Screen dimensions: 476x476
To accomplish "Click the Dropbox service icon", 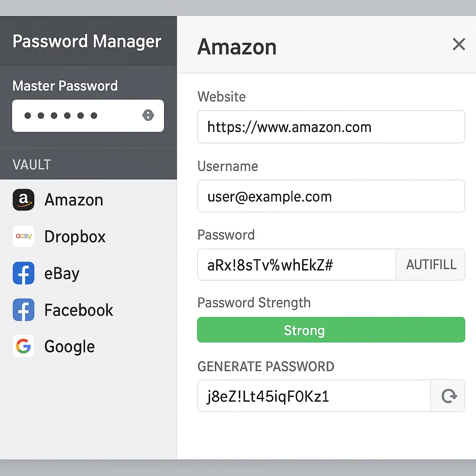I will click(23, 237).
